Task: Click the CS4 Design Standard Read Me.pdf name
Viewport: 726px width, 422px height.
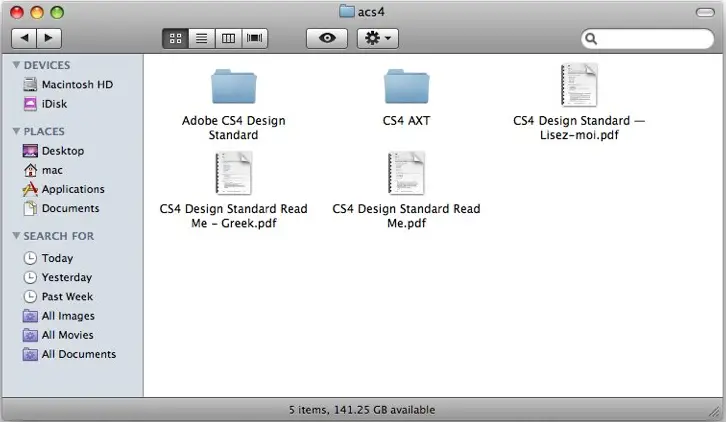Action: pos(407,216)
